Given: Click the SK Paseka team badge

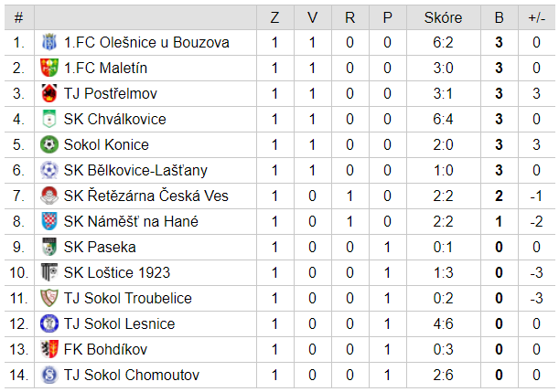Looking at the screenshot, I should pos(49,247).
